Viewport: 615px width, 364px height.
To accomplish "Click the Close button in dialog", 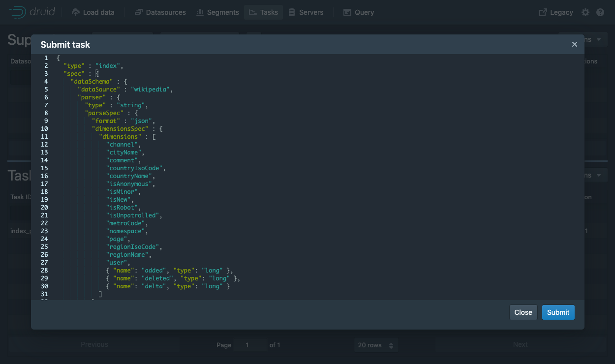I will click(523, 312).
